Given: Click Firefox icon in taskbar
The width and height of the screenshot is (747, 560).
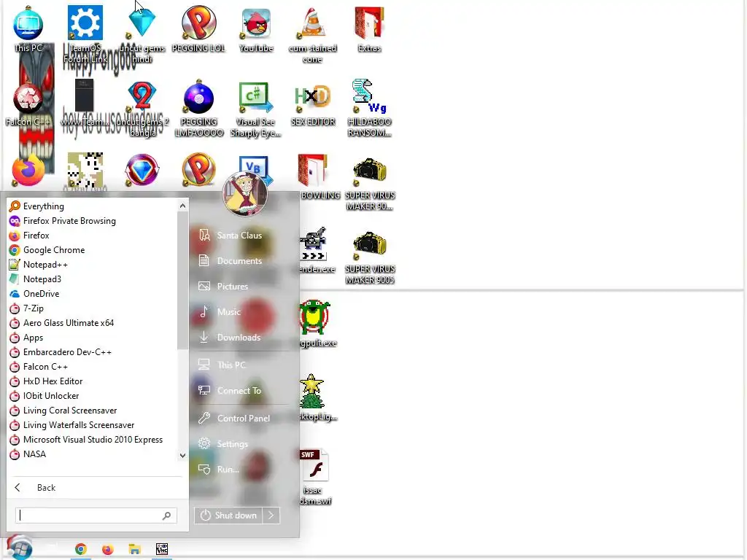Looking at the screenshot, I should 108,549.
